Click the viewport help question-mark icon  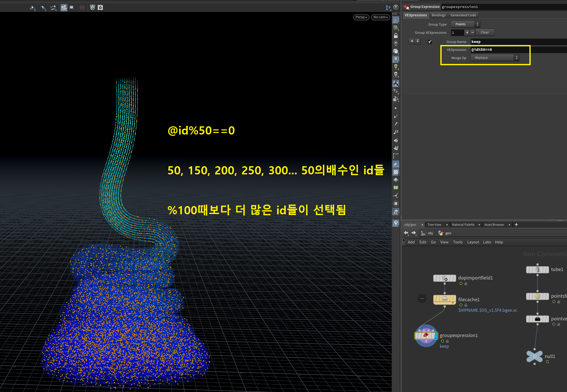(x=396, y=7)
